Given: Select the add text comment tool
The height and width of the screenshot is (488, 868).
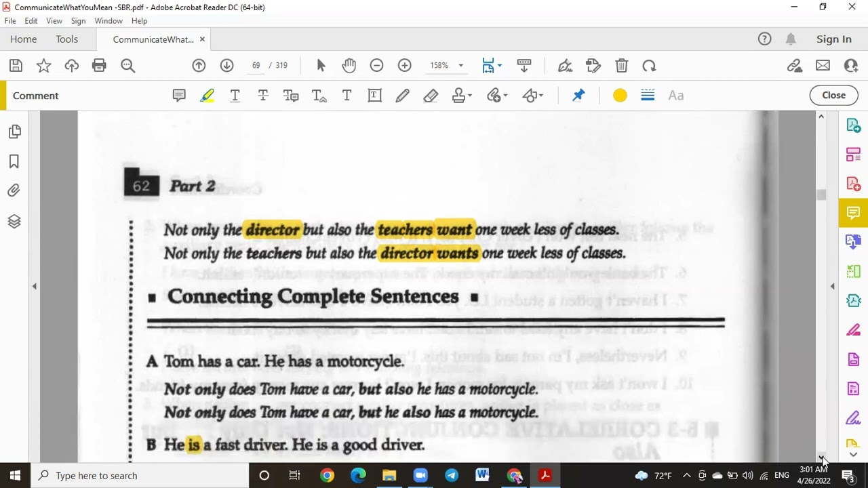Looking at the screenshot, I should pos(347,96).
